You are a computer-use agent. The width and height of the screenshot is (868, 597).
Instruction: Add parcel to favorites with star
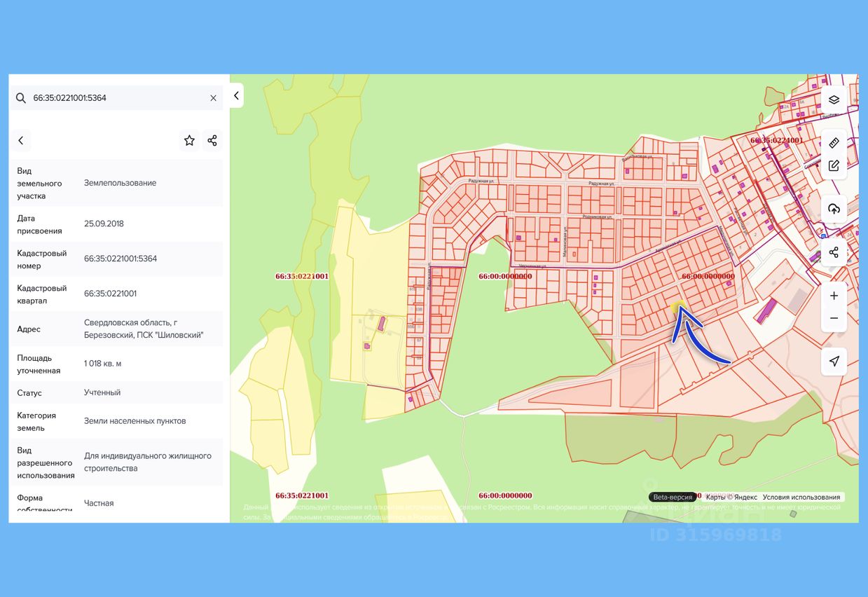[189, 140]
